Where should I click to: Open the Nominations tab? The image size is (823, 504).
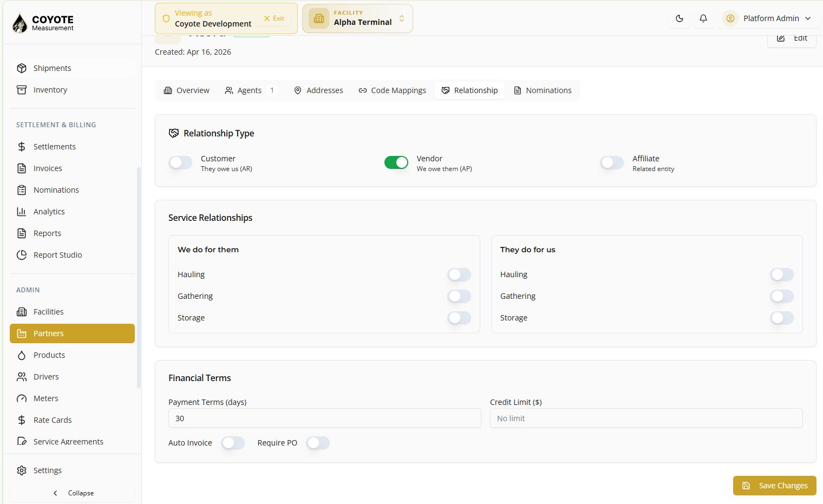tap(543, 90)
